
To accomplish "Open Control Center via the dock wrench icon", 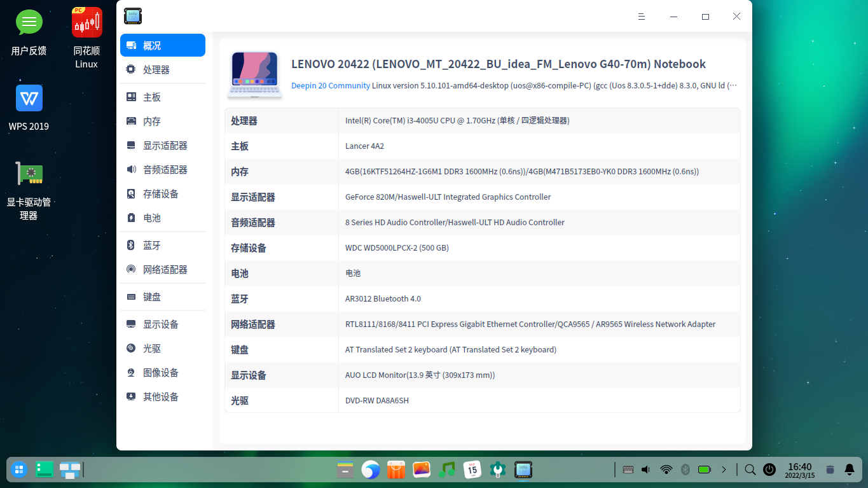I will point(498,470).
